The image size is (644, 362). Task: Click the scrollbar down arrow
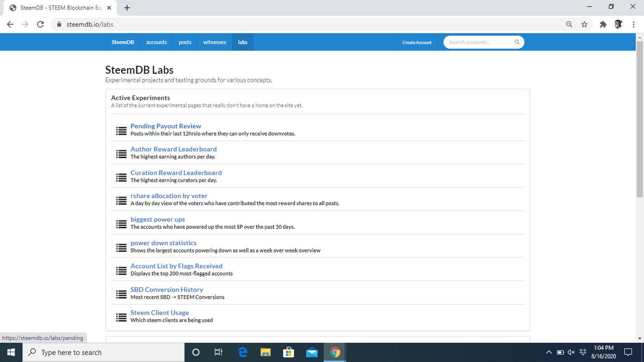(640, 338)
